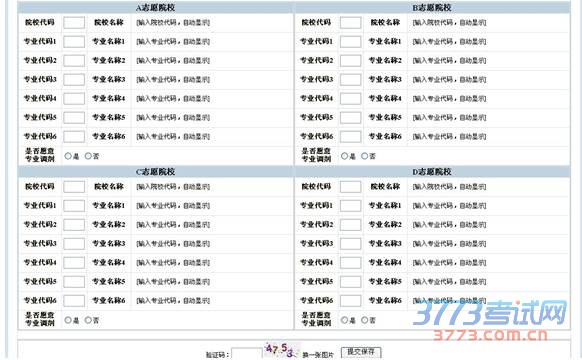Select 是 radio for C志愿院校 专业调剂
The width and height of the screenshot is (582, 360).
(x=68, y=320)
